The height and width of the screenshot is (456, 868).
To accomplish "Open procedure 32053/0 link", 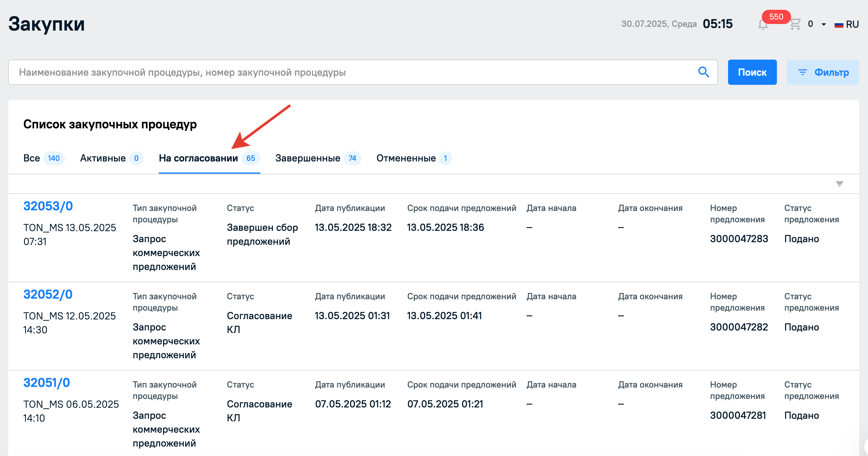I will (48, 206).
